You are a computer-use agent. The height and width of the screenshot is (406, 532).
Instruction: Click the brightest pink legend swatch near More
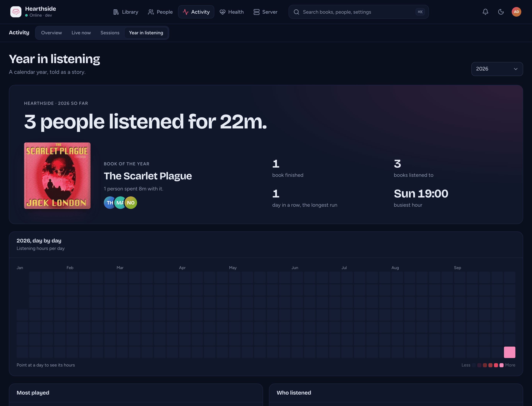pos(501,365)
